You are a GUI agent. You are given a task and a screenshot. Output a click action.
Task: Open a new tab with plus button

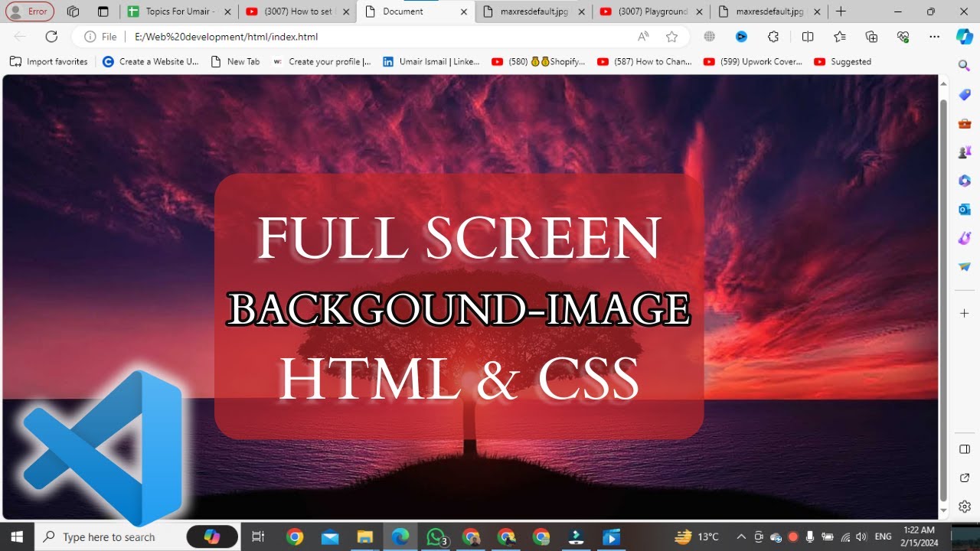tap(841, 11)
